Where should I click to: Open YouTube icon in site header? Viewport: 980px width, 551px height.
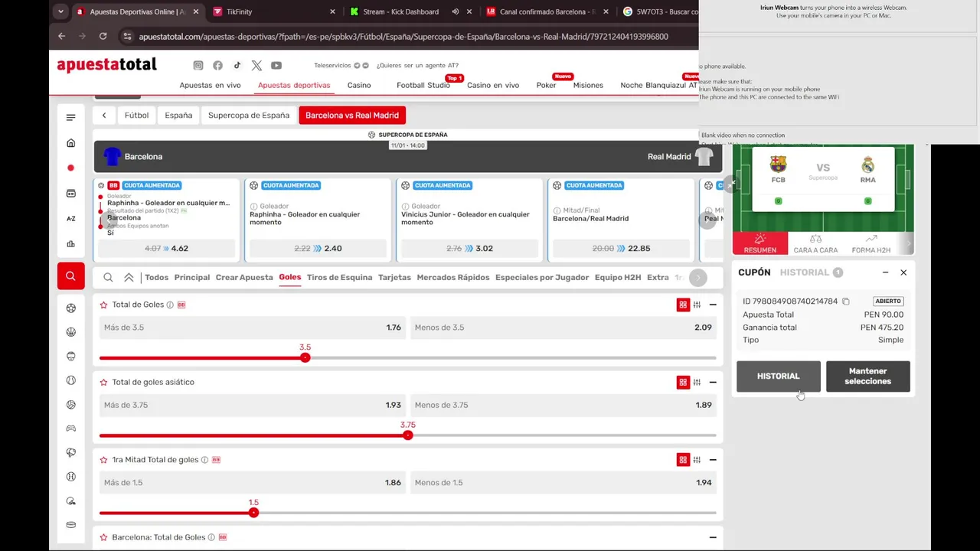click(276, 66)
